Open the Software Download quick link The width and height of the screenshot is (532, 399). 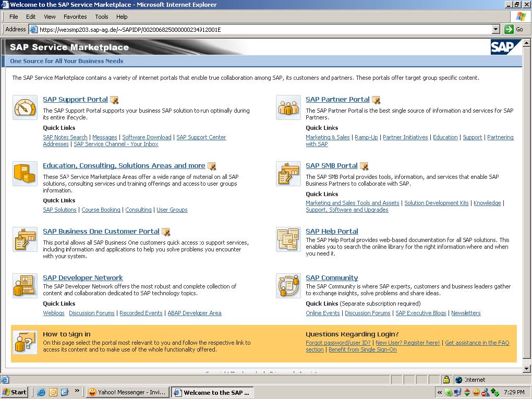147,137
